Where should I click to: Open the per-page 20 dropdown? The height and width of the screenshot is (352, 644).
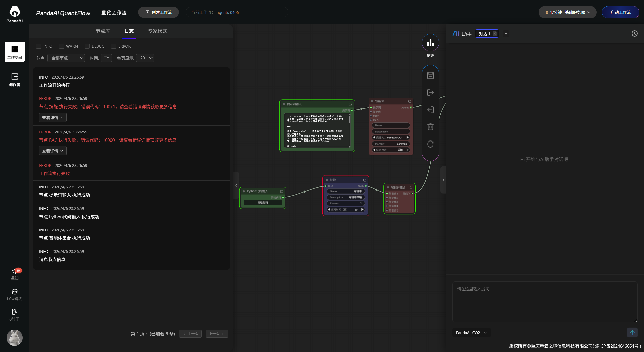[145, 58]
